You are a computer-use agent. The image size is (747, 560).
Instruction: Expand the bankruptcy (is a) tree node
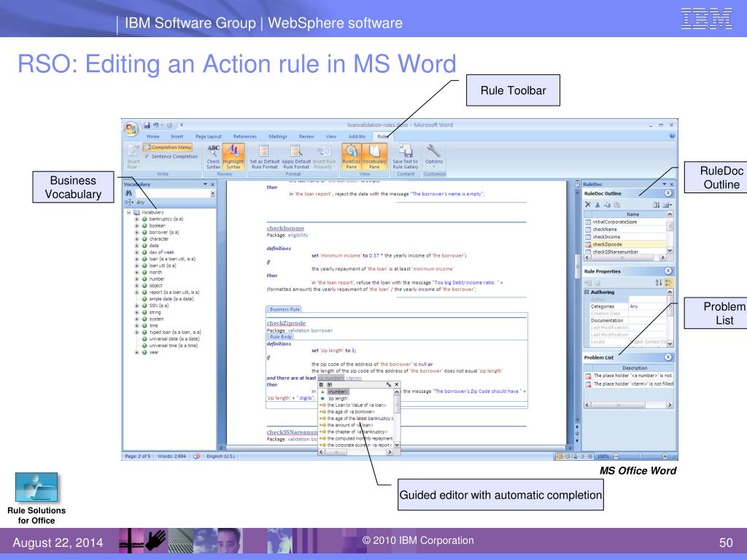point(136,219)
